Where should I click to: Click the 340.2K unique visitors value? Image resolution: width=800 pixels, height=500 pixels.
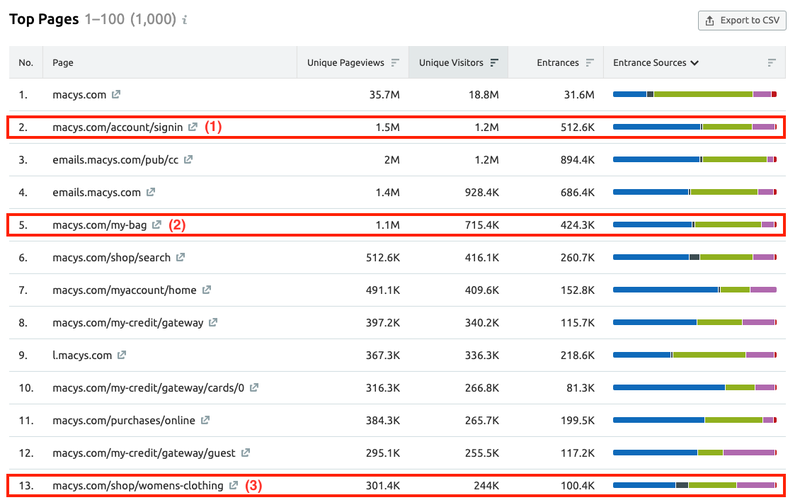pos(482,323)
